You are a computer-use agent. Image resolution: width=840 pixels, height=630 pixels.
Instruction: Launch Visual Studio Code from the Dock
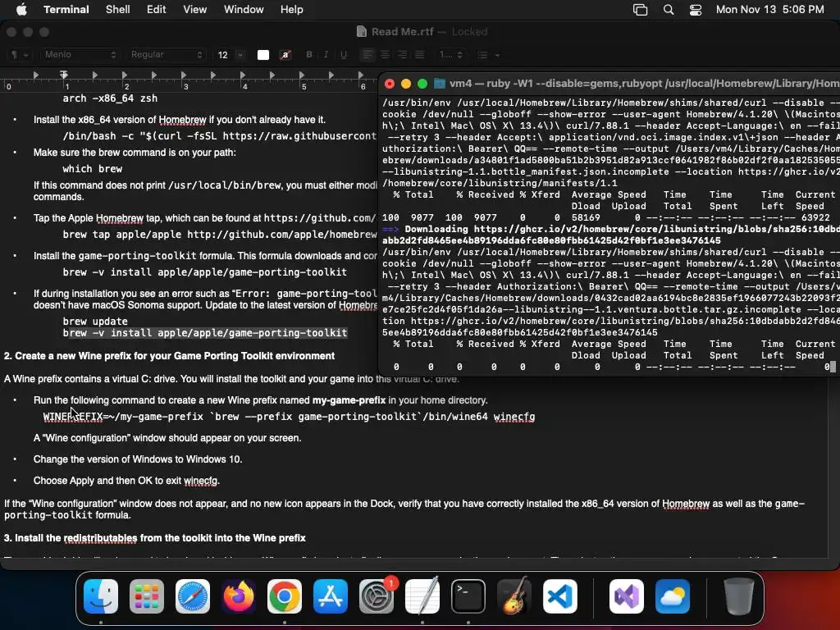[559, 596]
